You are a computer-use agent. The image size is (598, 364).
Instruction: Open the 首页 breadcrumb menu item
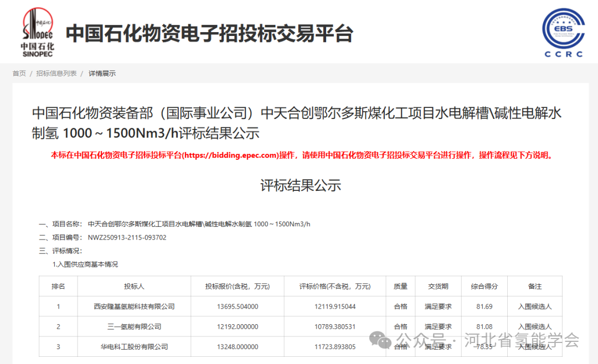coord(19,73)
